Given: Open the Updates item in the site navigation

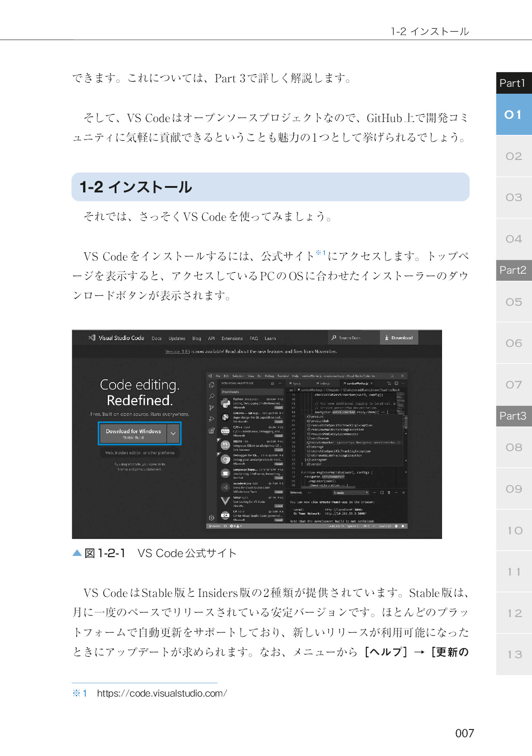Looking at the screenshot, I should coord(177,339).
